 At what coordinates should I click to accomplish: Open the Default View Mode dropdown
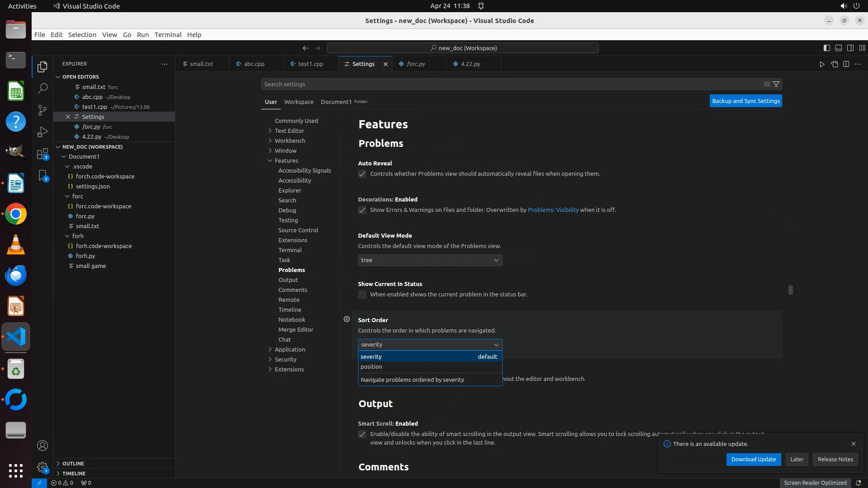(x=430, y=260)
